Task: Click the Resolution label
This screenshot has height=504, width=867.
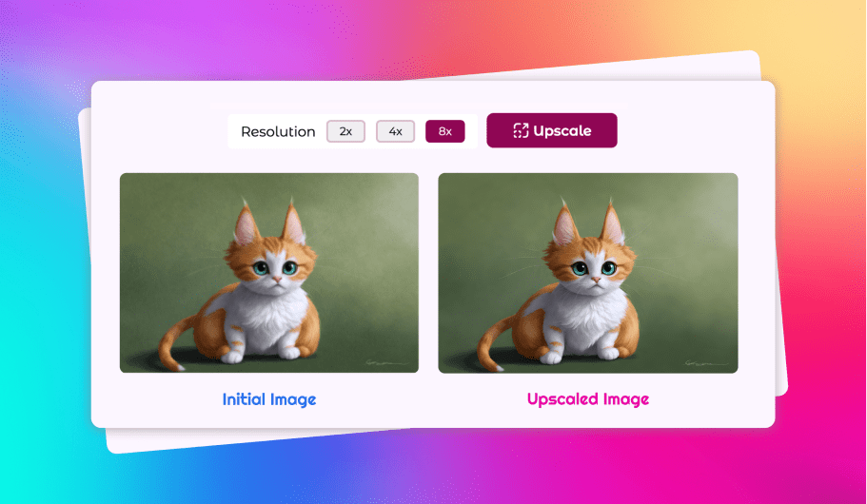Action: (278, 132)
